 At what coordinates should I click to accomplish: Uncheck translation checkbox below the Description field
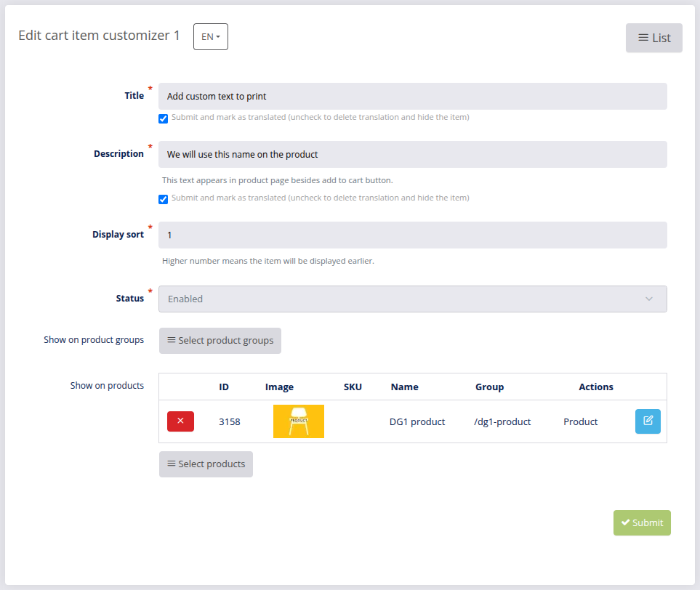163,198
